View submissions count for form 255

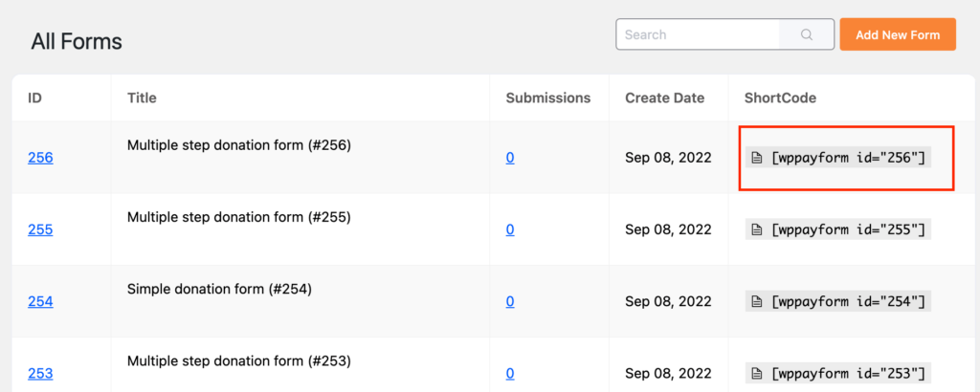[510, 229]
